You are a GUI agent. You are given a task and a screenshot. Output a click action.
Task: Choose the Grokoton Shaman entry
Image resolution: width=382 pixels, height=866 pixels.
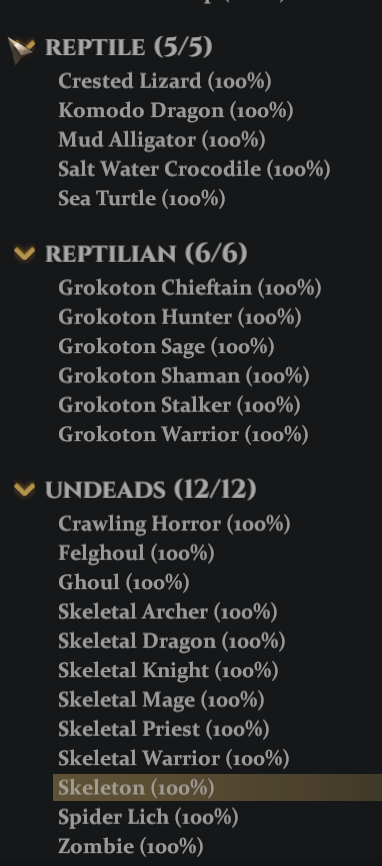(x=183, y=376)
